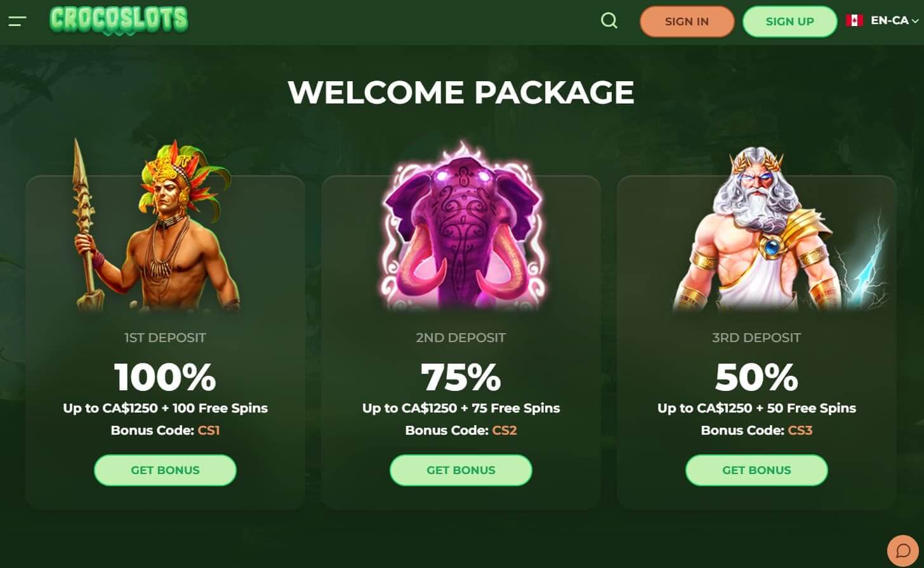Image resolution: width=924 pixels, height=568 pixels.
Task: Click the Sign In button
Action: (x=687, y=22)
